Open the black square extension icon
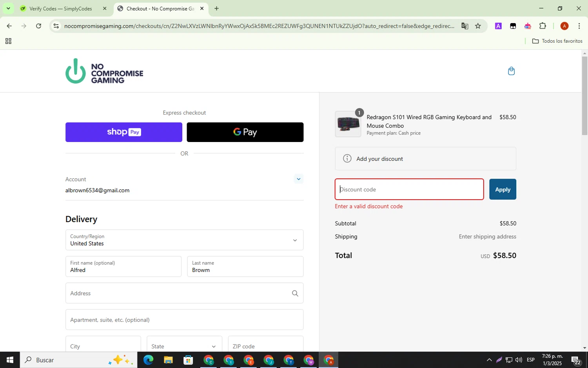 (513, 26)
